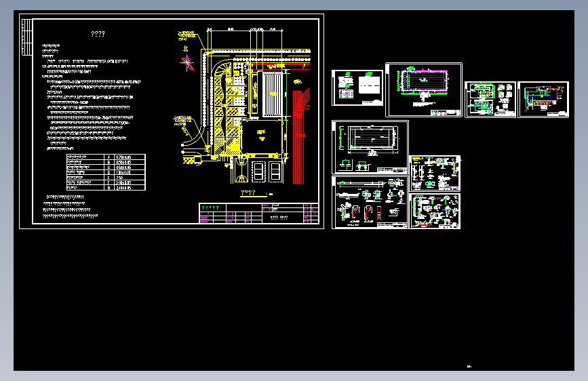This screenshot has width=588, height=381.
Task: Open the rightmost cyan system diagram sheet
Action: 543,100
